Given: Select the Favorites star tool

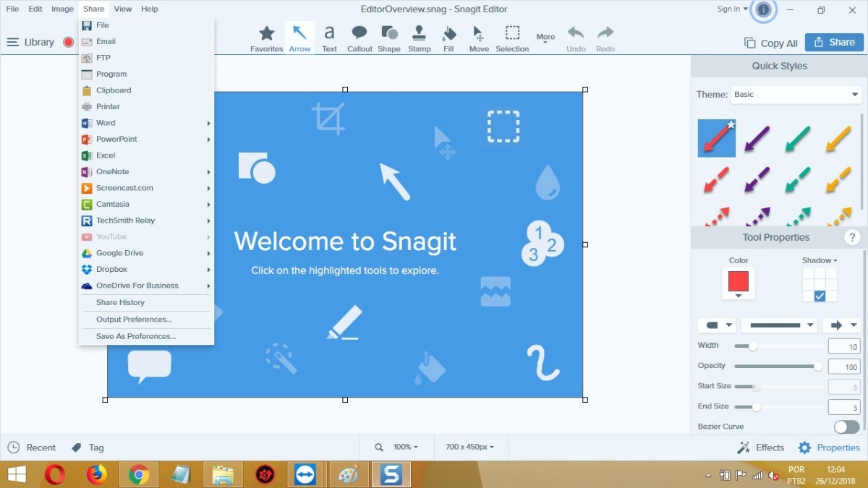Looking at the screenshot, I should coord(266,38).
